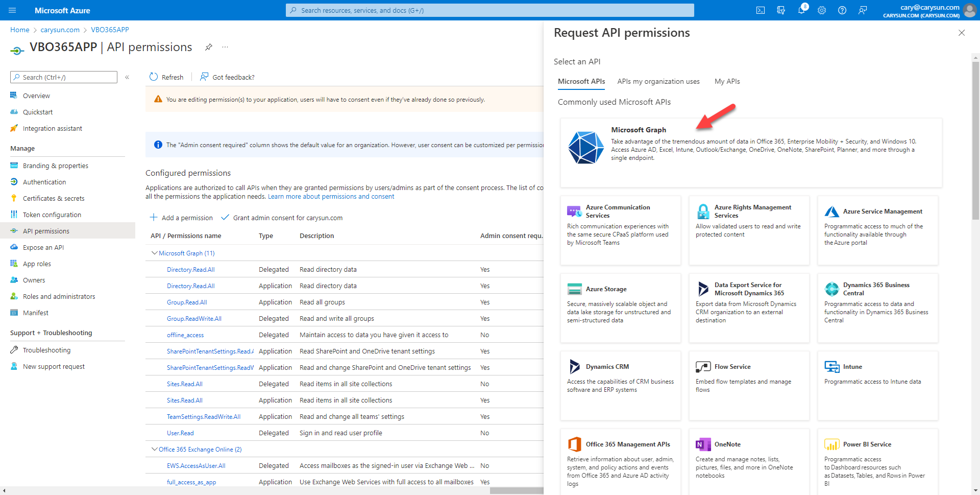Open the help question mark icon

point(842,10)
